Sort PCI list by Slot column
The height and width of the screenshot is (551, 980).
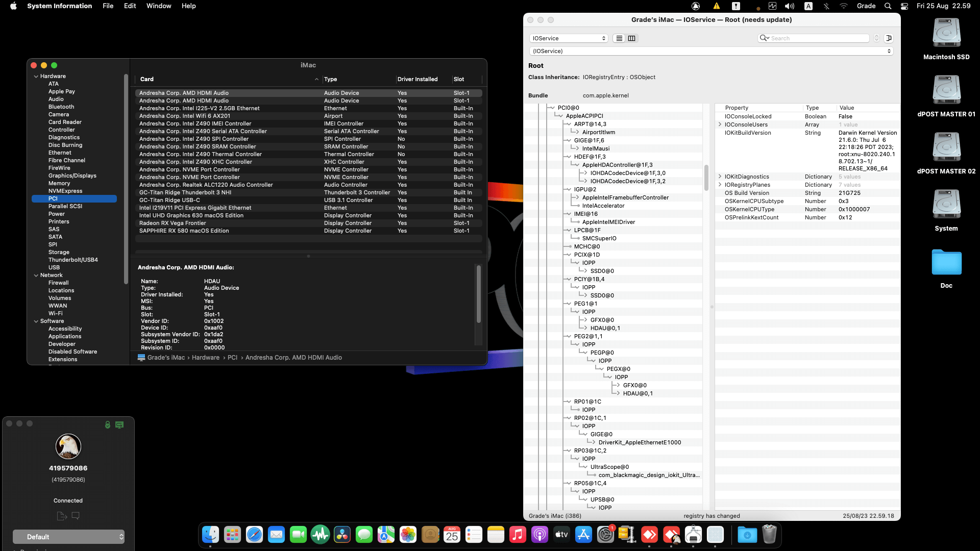[x=467, y=79]
